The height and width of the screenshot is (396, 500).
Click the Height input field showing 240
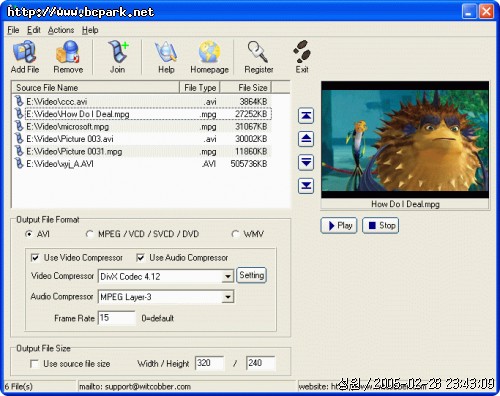(x=261, y=363)
